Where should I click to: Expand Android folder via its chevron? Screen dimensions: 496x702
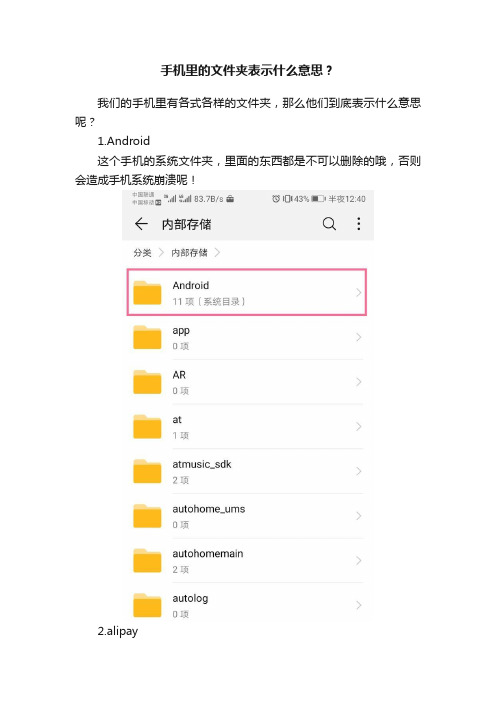point(359,293)
